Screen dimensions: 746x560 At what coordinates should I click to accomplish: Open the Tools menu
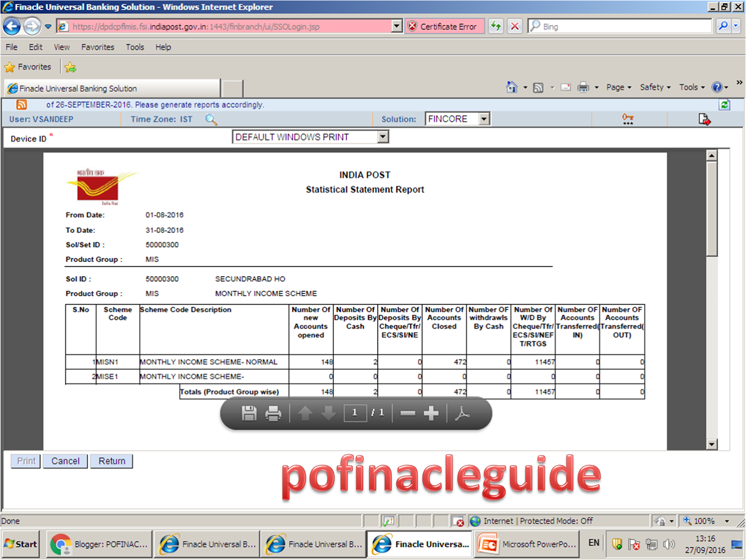click(x=135, y=47)
